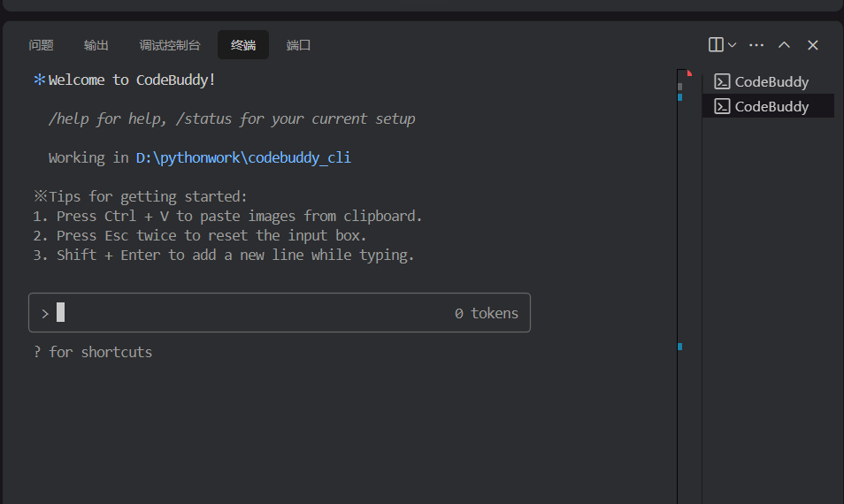Select the highlighted second CodeBuddy terminal
The height and width of the screenshot is (504, 844).
(x=769, y=106)
